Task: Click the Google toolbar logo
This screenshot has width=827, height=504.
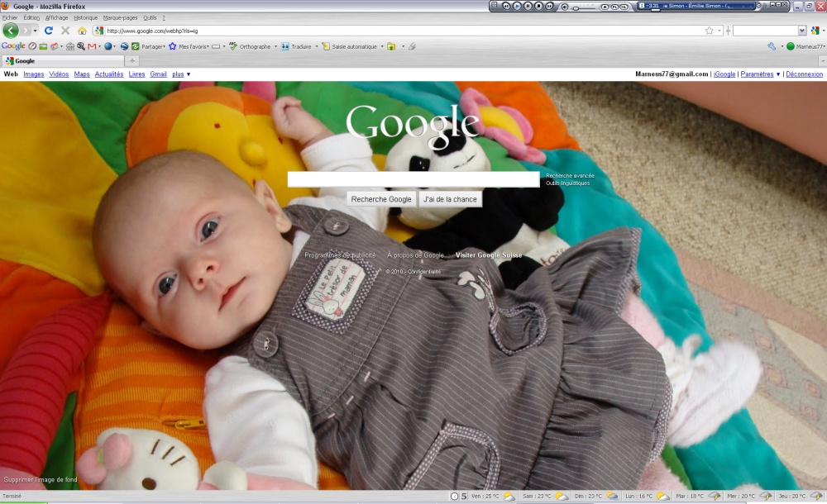Action: point(13,46)
